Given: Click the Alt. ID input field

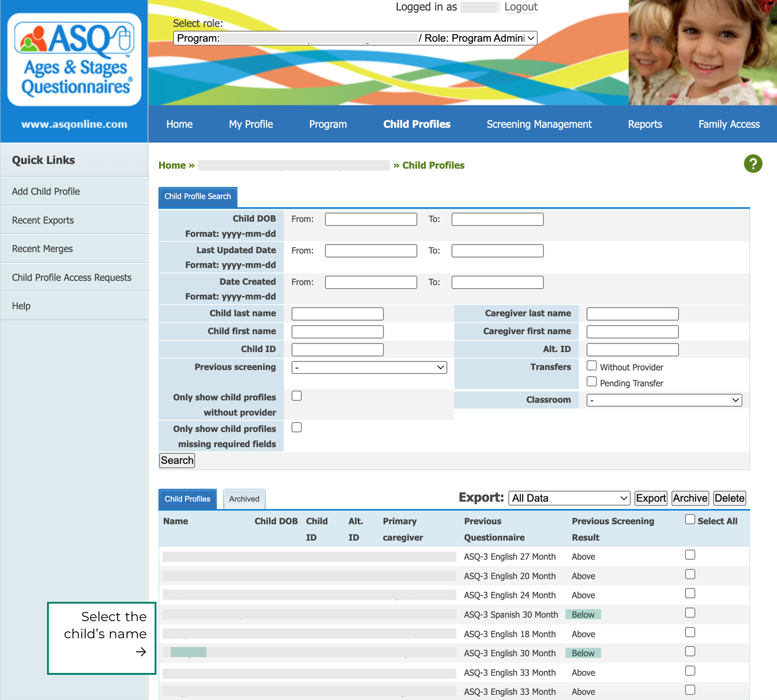Looking at the screenshot, I should [x=633, y=350].
